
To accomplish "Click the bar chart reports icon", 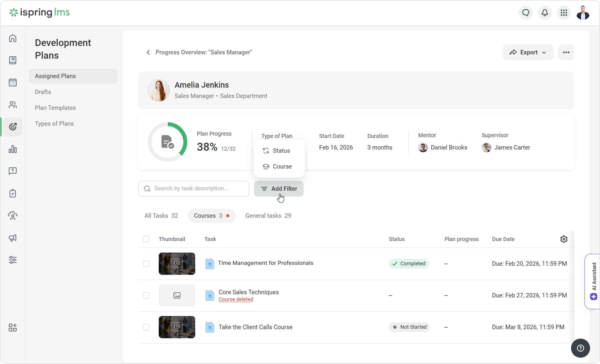I will point(13,149).
